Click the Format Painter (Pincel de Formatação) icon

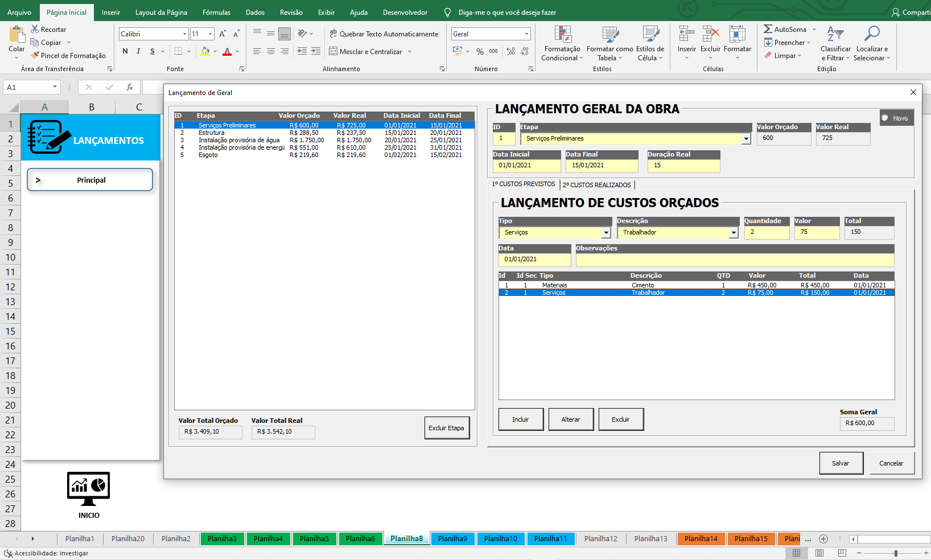click(35, 55)
